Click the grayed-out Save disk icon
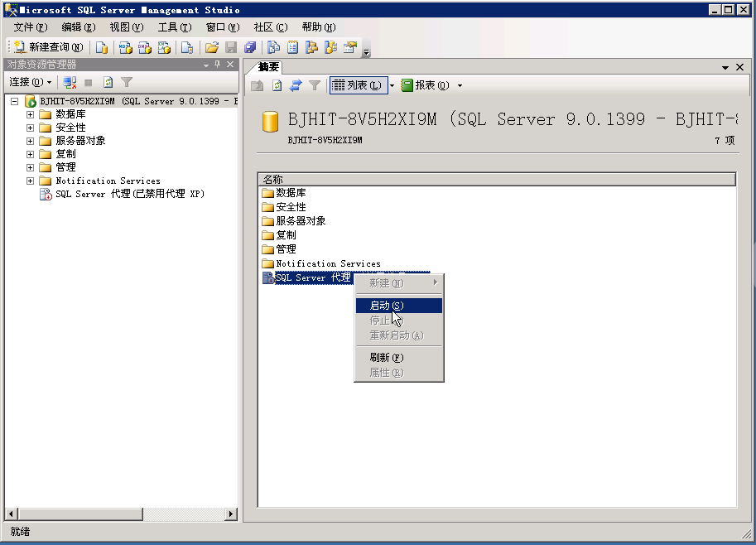Viewport: 756px width, 545px height. point(231,46)
